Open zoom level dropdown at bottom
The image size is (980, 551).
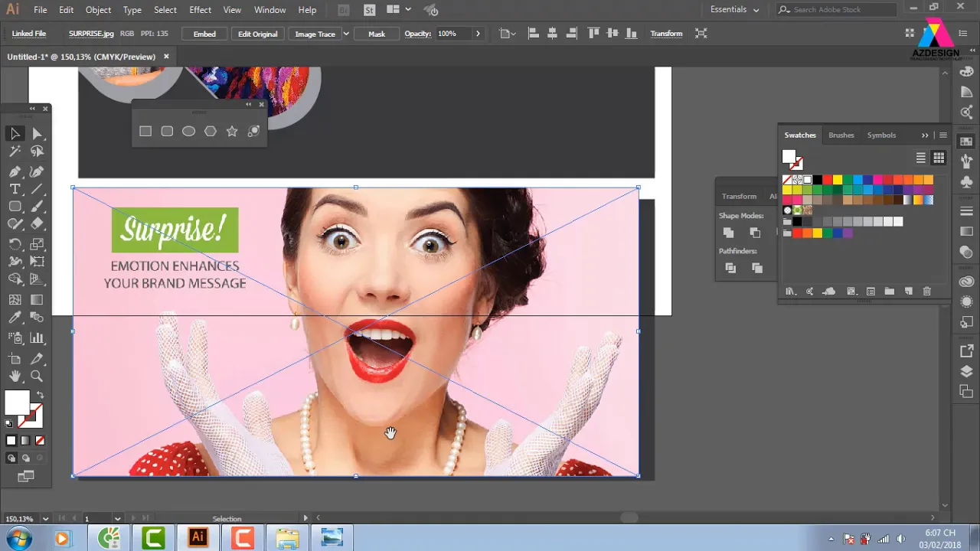tap(46, 519)
